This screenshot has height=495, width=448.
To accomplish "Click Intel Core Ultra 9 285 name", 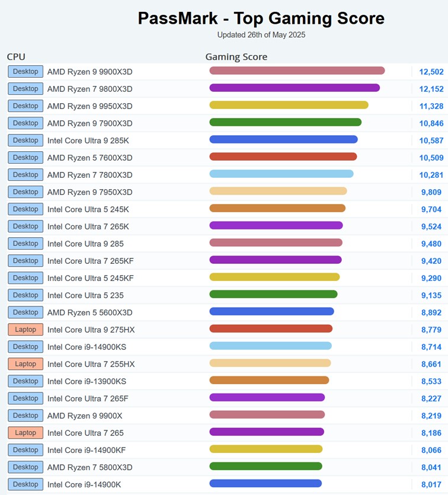I will coord(85,244).
